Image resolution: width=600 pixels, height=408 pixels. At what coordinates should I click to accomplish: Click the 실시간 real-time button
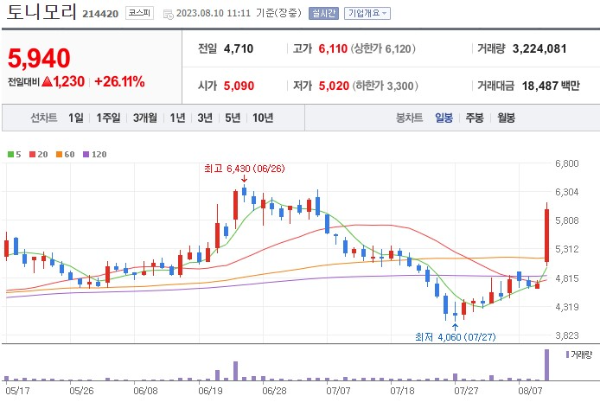[323, 13]
